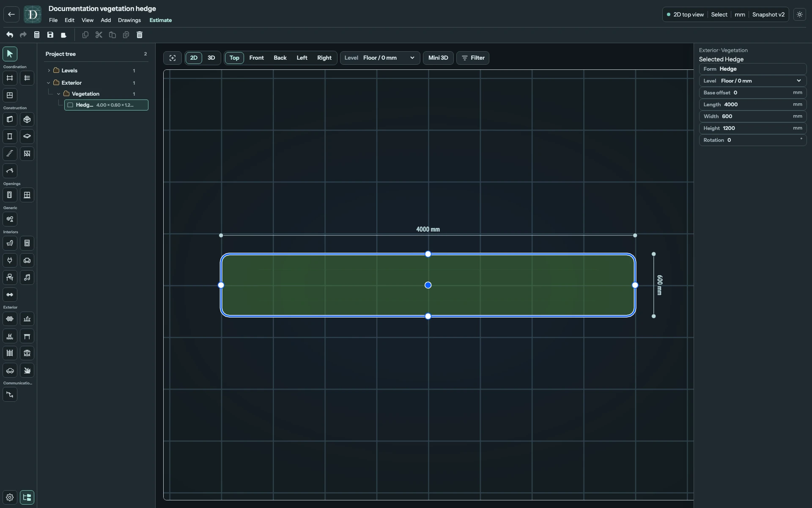The height and width of the screenshot is (508, 812).
Task: Click the fit-to-view focus icon
Action: [173, 58]
